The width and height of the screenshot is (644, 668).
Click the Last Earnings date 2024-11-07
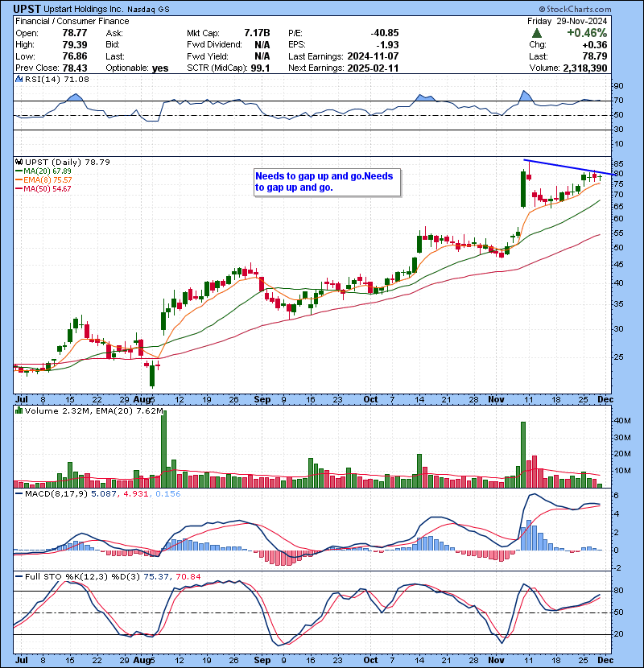[373, 56]
